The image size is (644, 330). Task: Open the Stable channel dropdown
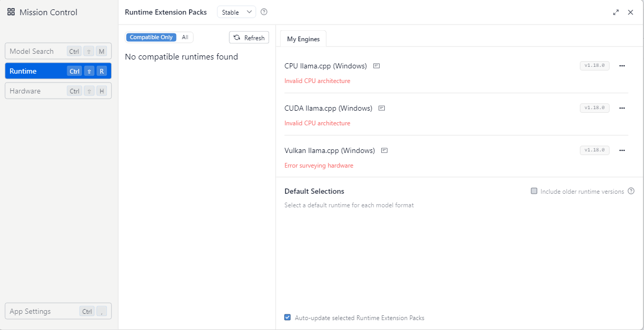236,12
